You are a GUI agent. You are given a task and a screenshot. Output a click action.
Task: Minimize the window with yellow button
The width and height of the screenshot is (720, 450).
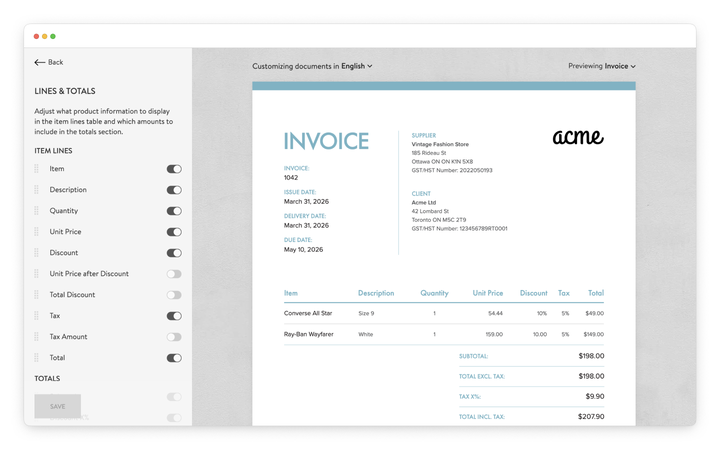[x=45, y=36]
